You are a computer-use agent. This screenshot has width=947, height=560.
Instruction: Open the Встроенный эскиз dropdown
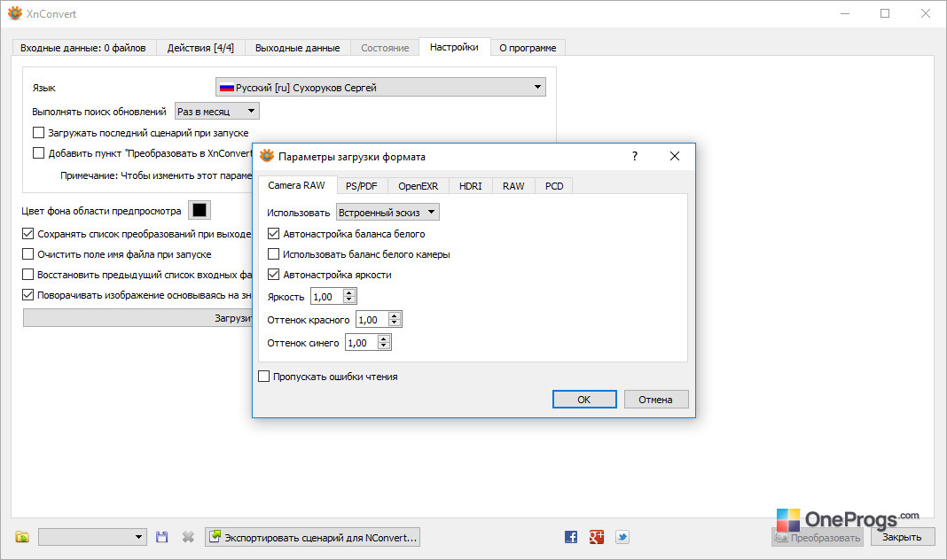[387, 213]
